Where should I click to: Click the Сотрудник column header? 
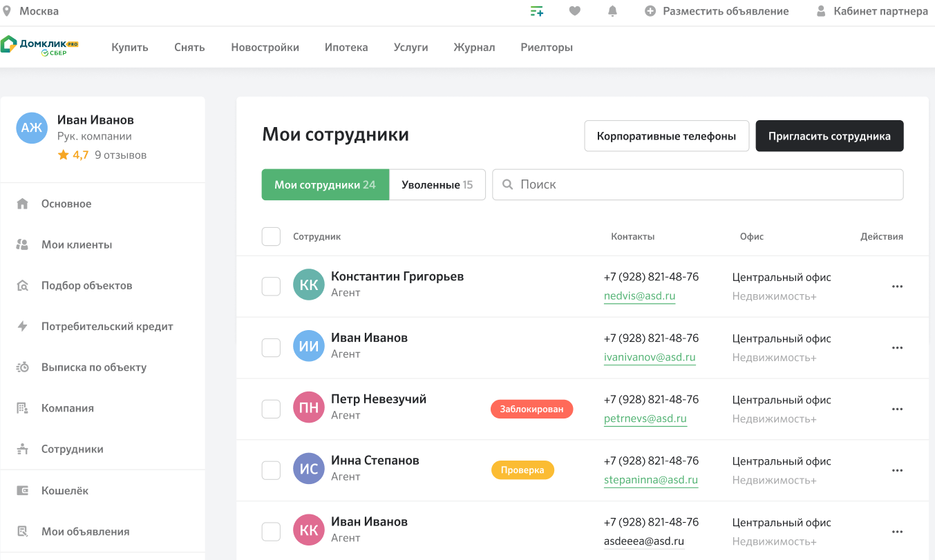click(x=317, y=236)
